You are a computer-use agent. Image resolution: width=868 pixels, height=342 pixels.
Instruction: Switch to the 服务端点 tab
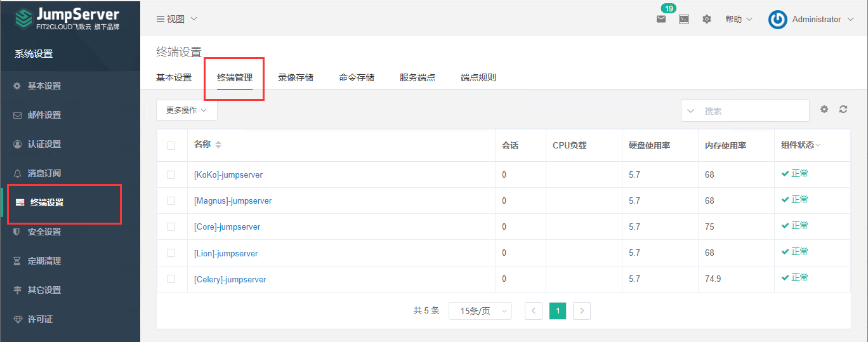(418, 77)
